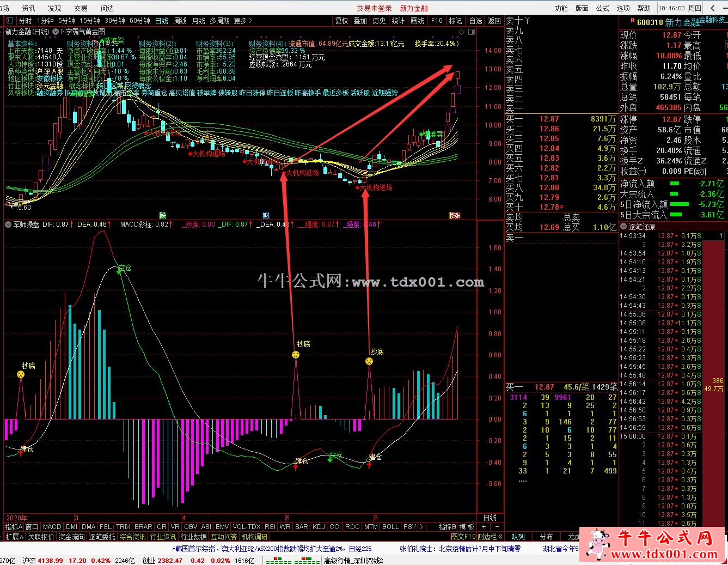Click the yen symbol icon beside 卖十
This screenshot has width=728, height=565.
coord(527,21)
